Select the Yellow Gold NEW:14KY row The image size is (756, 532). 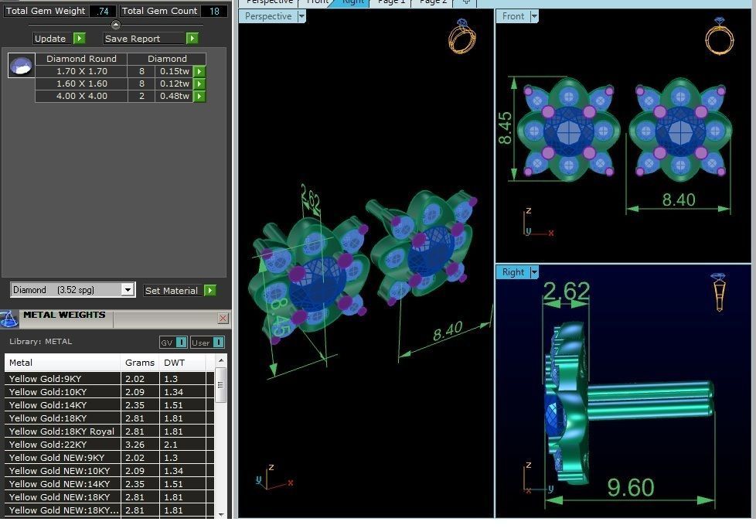pos(109,484)
